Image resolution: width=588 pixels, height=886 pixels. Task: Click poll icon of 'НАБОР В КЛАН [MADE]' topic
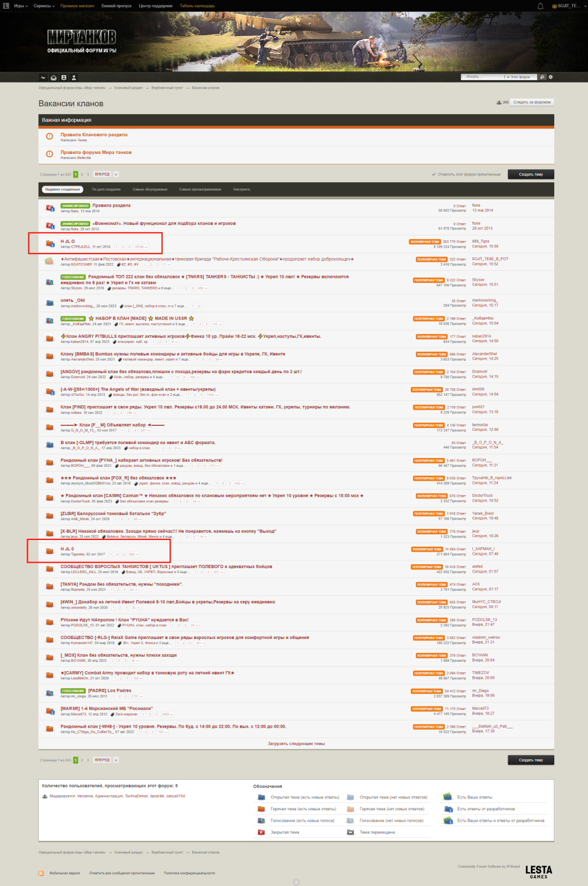click(x=49, y=321)
